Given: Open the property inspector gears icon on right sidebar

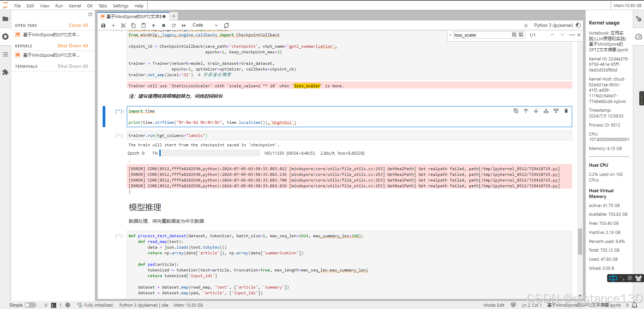Looking at the screenshot, I should (x=639, y=19).
